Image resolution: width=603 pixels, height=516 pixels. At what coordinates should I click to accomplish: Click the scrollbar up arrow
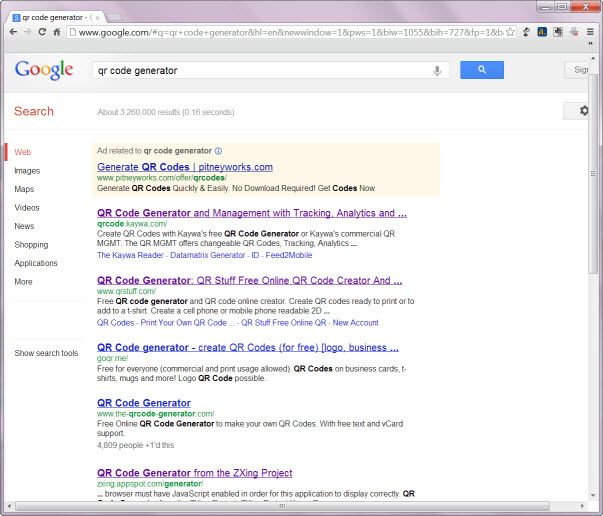[593, 58]
